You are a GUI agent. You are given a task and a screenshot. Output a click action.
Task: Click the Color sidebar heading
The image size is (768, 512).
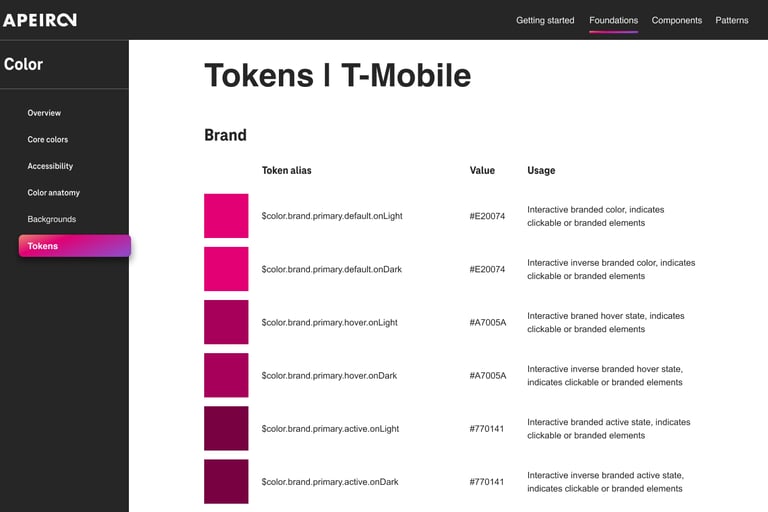[24, 64]
